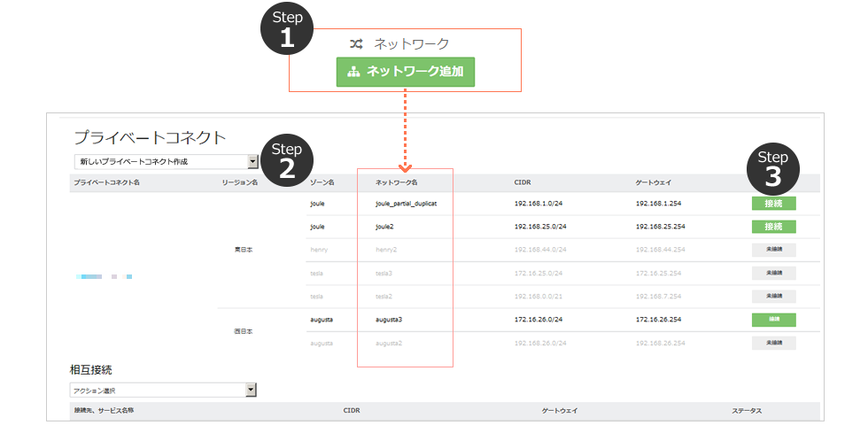Click the sitemap icon in ネットワーク追加 button
This screenshot has height=425, width=868.
[354, 72]
